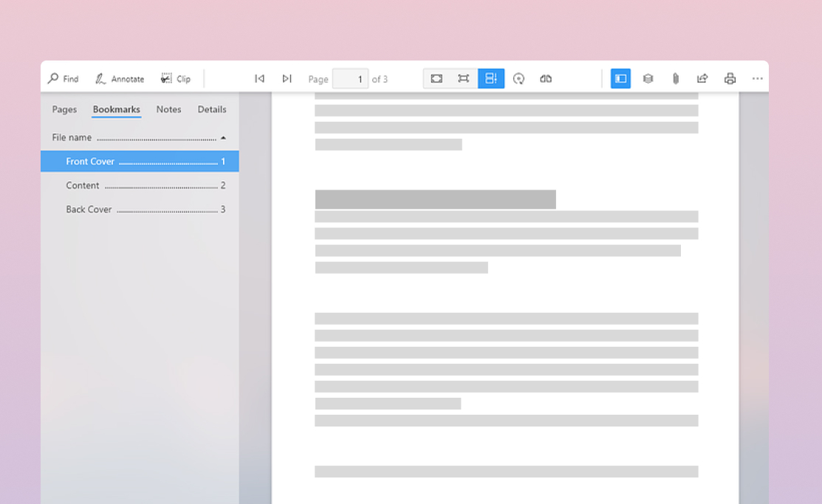Viewport: 822px width, 504px height.
Task: Share the document via share icon
Action: [x=702, y=78]
